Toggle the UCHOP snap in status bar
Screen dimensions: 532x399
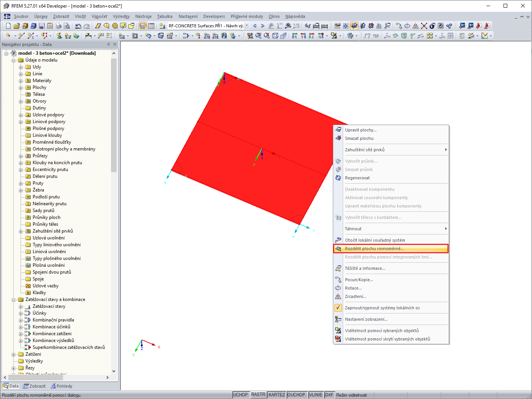[x=241, y=395]
